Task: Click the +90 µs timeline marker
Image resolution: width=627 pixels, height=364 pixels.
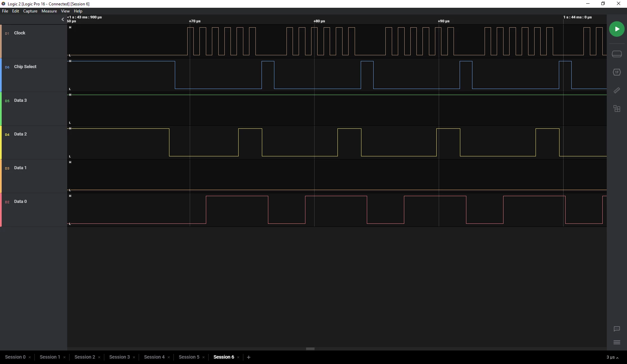Action: [444, 21]
